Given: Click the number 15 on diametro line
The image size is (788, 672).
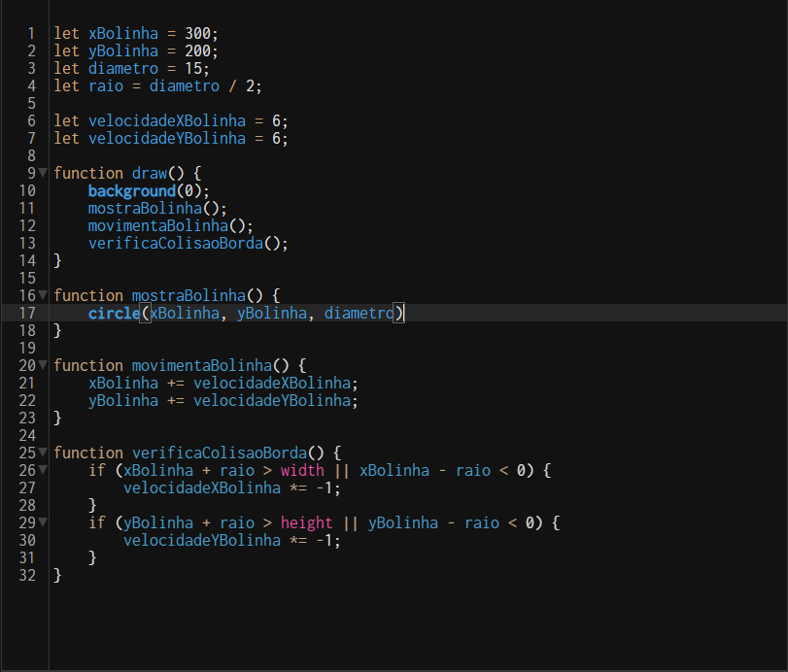Looking at the screenshot, I should [x=193, y=68].
